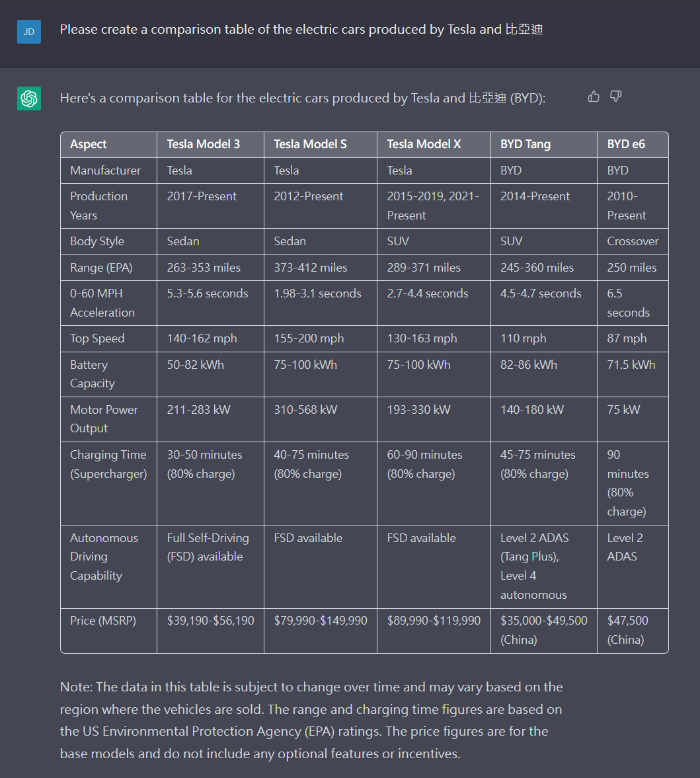Click the thumbs down icon

(x=615, y=97)
